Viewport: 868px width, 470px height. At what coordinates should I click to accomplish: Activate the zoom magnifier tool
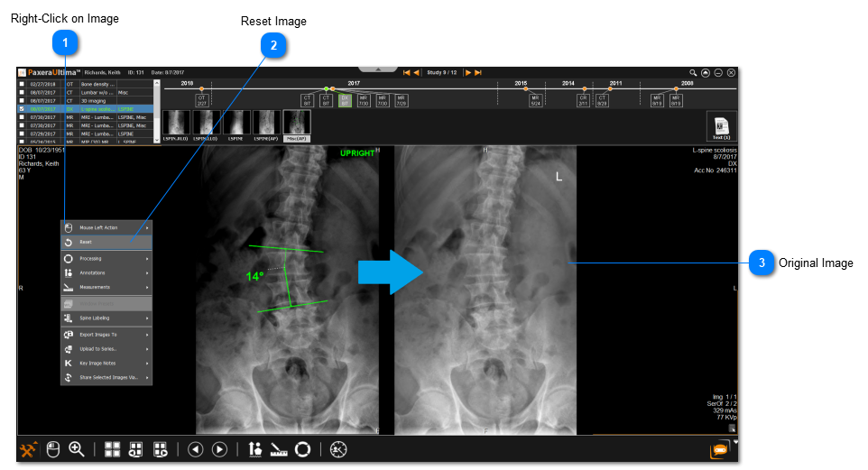click(x=77, y=448)
